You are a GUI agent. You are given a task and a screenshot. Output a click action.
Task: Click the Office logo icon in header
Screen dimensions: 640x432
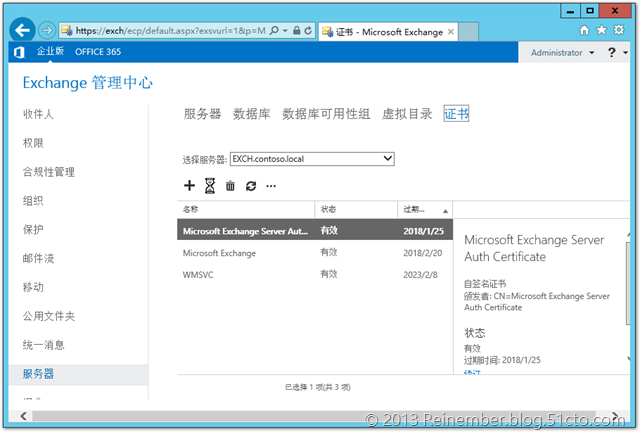tap(18, 52)
